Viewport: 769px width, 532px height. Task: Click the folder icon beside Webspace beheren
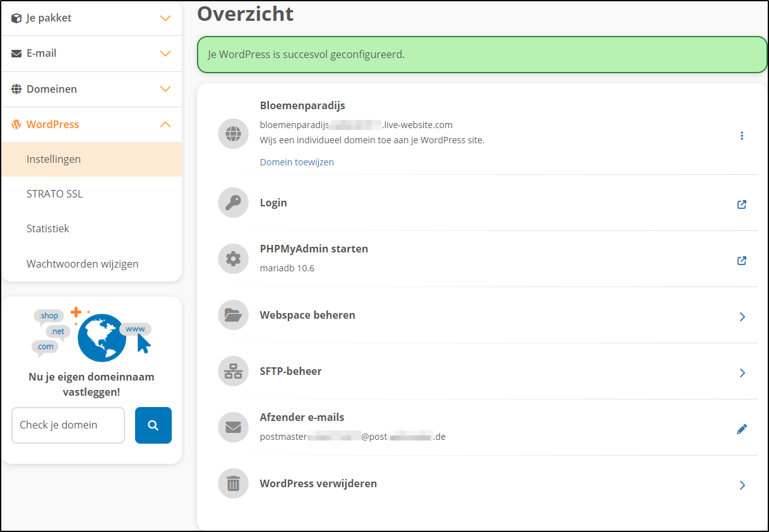pyautogui.click(x=233, y=315)
